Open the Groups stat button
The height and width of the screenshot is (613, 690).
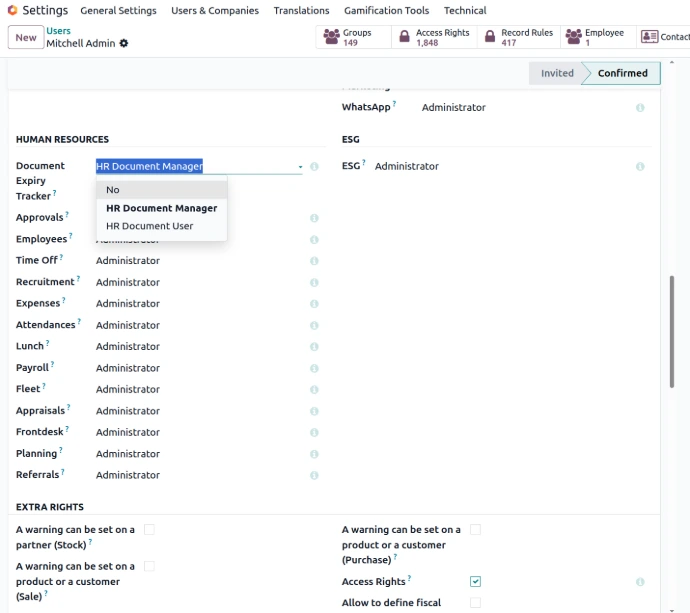pos(346,38)
